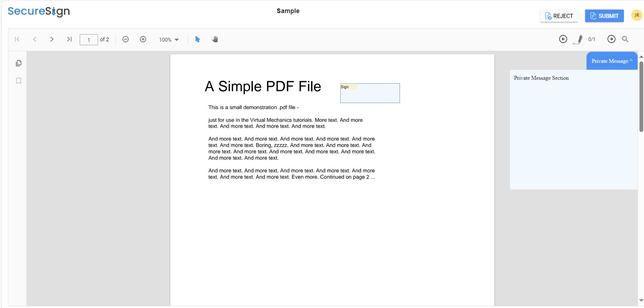Click the document scrollbar thumb
The width and height of the screenshot is (644, 308).
(x=641, y=97)
